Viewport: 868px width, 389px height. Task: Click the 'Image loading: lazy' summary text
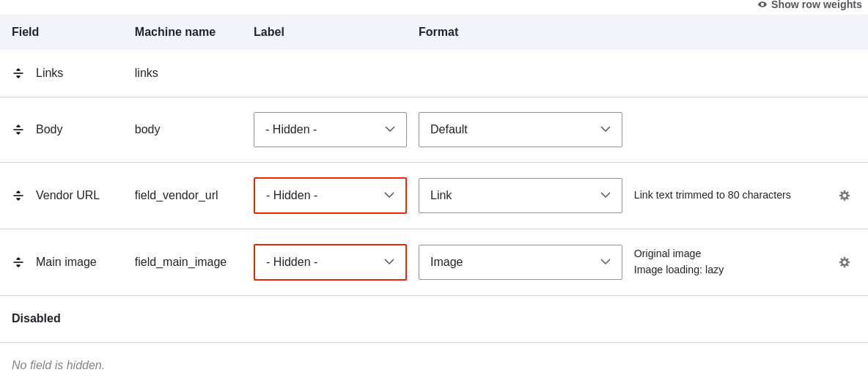(679, 270)
